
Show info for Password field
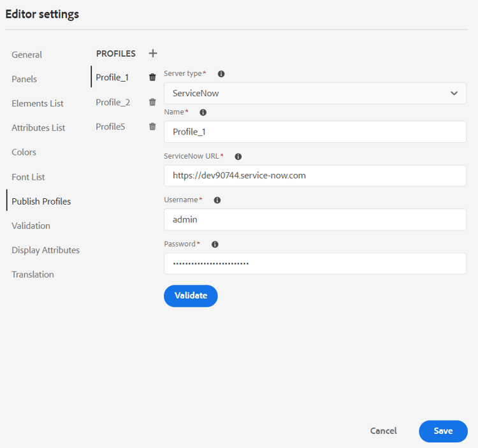(x=215, y=245)
